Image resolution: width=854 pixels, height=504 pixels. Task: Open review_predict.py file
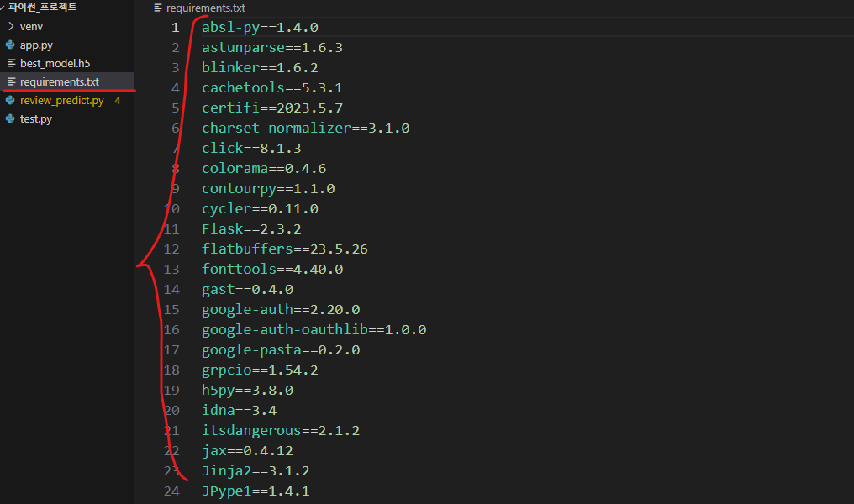click(x=61, y=100)
